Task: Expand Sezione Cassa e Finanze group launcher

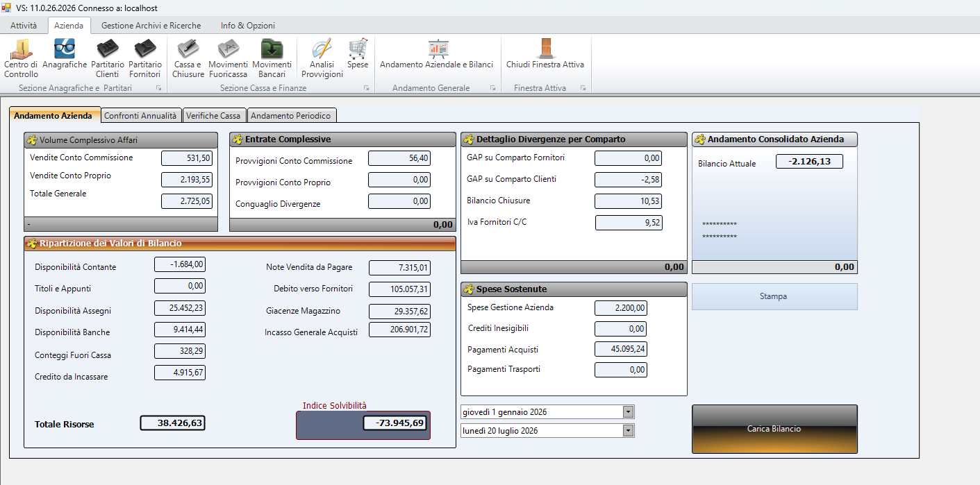Action: tap(367, 89)
